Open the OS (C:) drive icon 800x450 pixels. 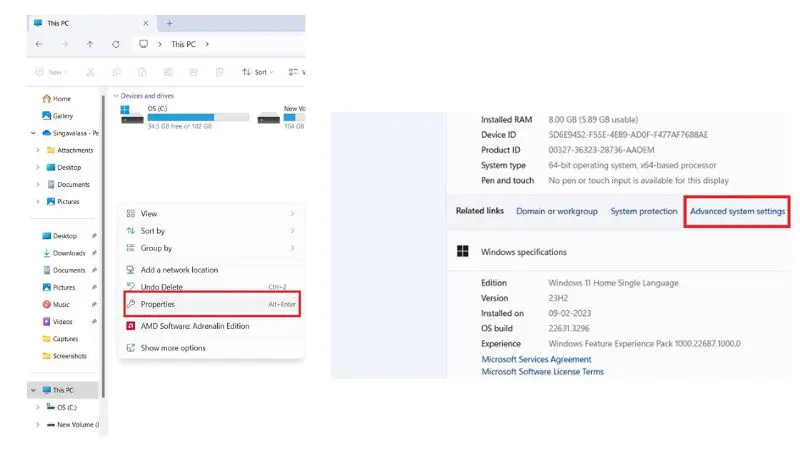click(x=131, y=113)
